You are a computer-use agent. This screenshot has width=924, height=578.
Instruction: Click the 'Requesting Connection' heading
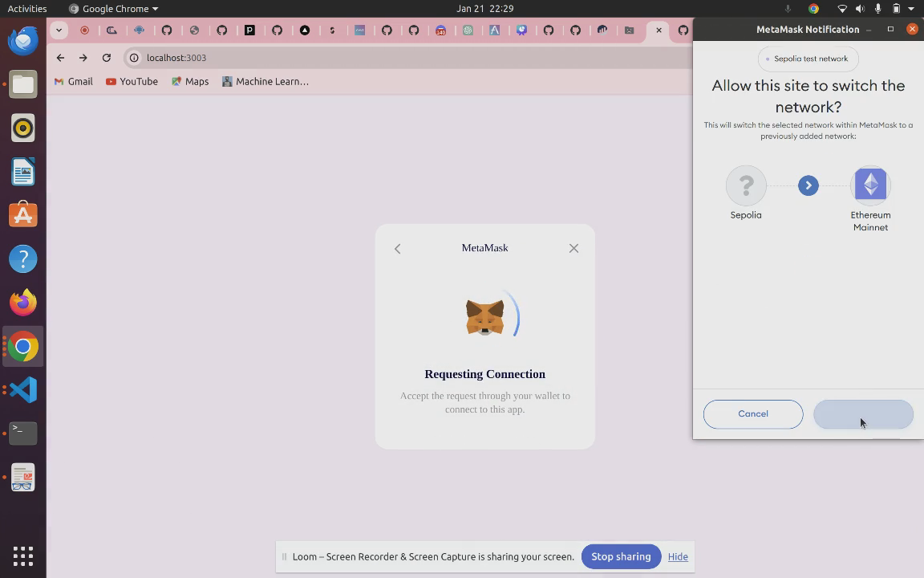click(485, 374)
